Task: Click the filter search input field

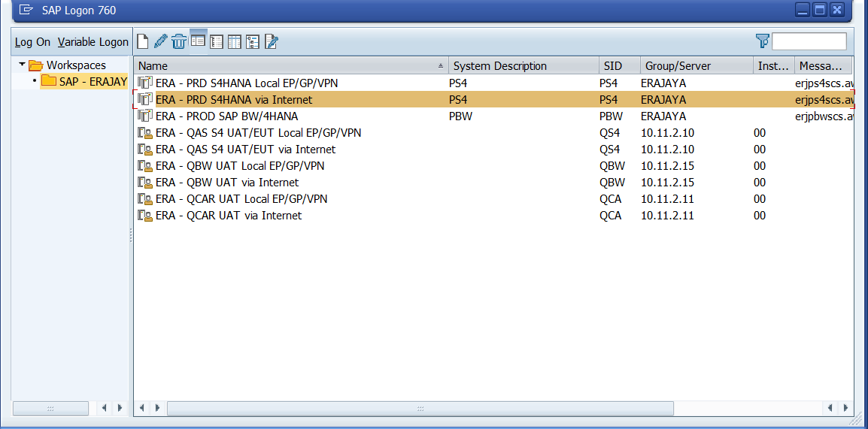Action: (x=809, y=41)
